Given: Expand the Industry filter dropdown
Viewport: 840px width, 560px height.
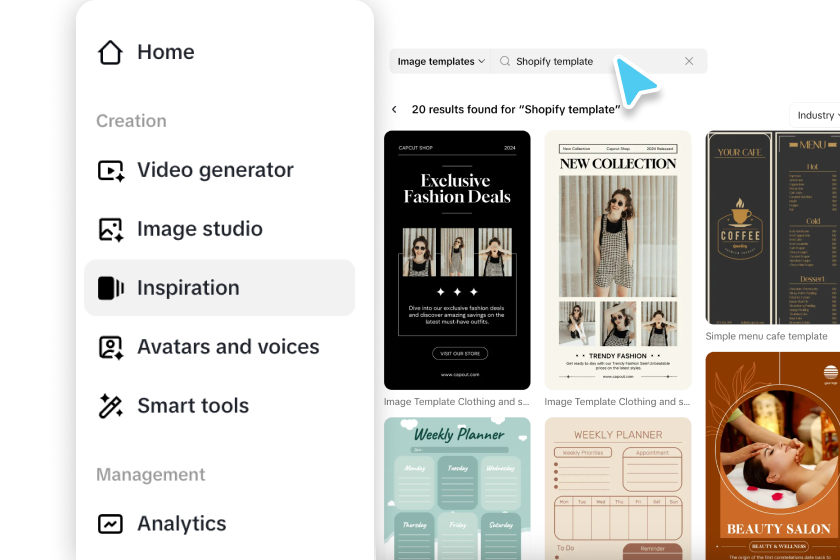Looking at the screenshot, I should click(815, 115).
